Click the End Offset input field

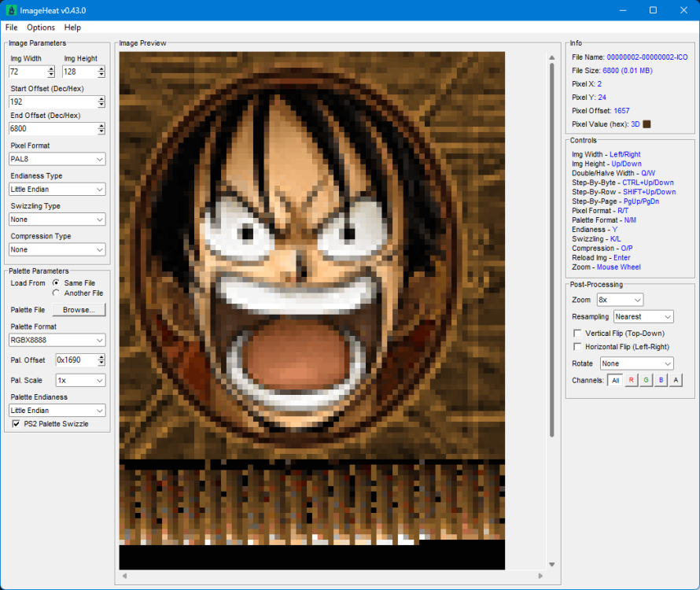click(53, 129)
